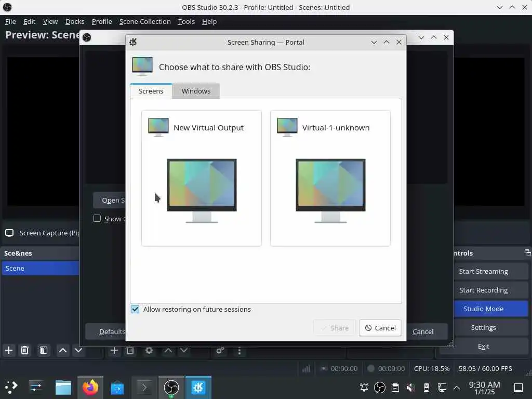Viewport: 532px width, 399px height.
Task: Toggle Allow restoring on future sessions
Action: pos(135,309)
